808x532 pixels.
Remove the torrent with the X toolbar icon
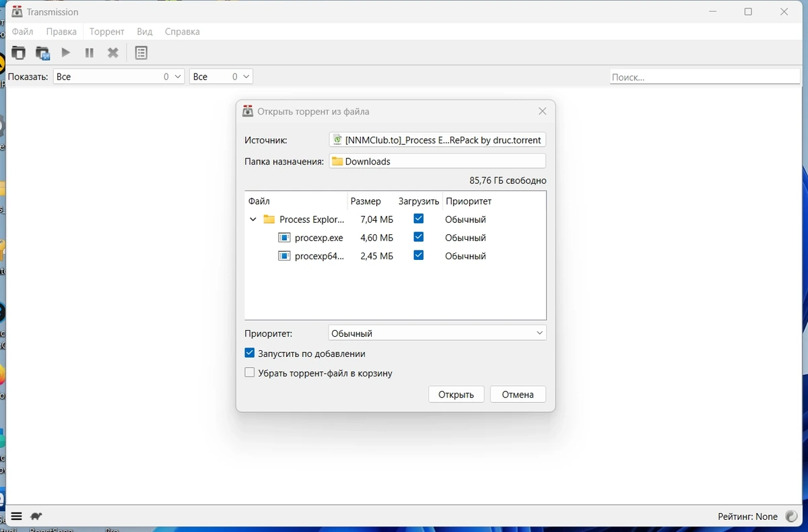tap(113, 53)
